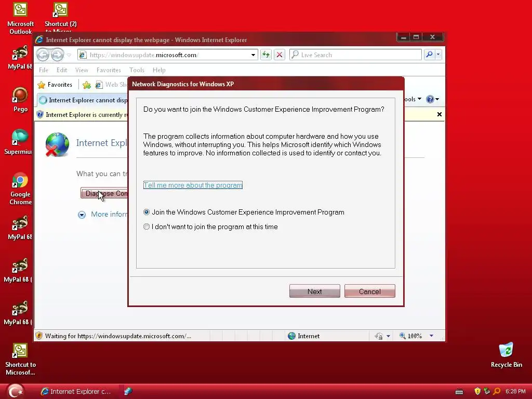Click Tell me more about the program link
532x399 pixels.
pyautogui.click(x=193, y=185)
